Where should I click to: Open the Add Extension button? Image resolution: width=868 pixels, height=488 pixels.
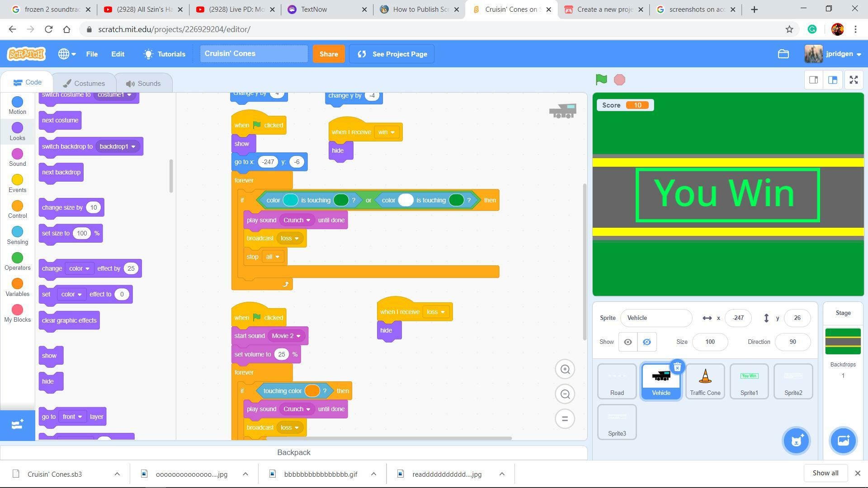tap(17, 424)
